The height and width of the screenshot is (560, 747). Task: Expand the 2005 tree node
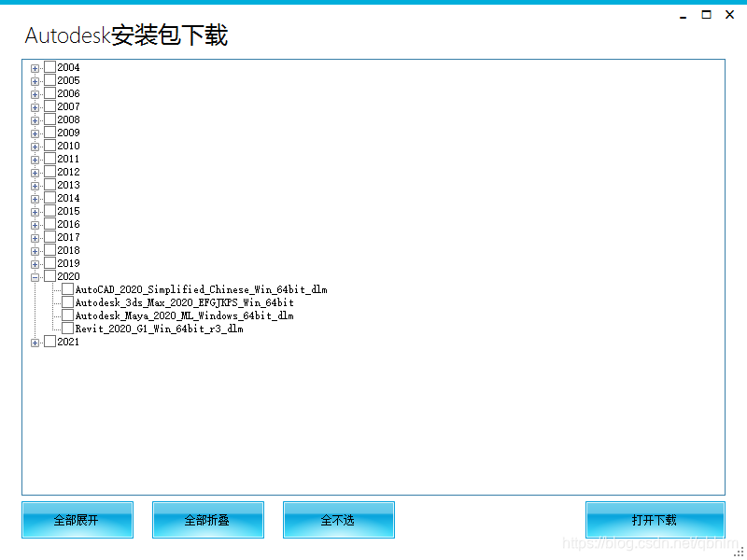point(35,81)
